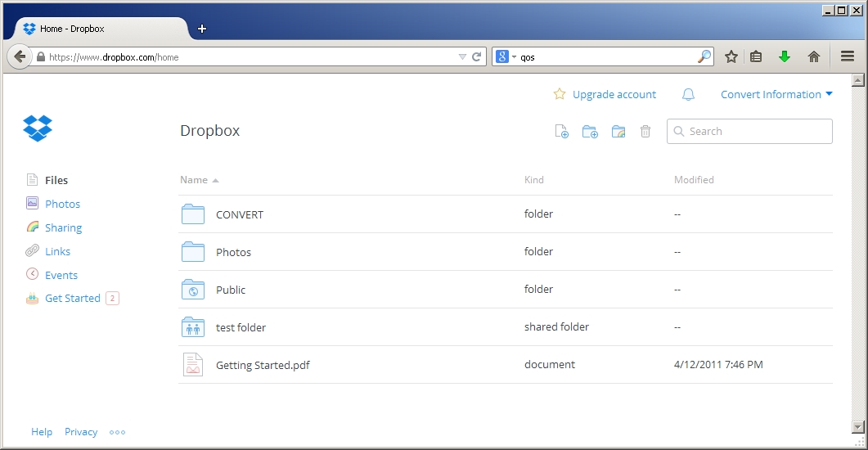This screenshot has width=868, height=450.
Task: Click the Dropbox logo in the sidebar
Action: coord(38,128)
